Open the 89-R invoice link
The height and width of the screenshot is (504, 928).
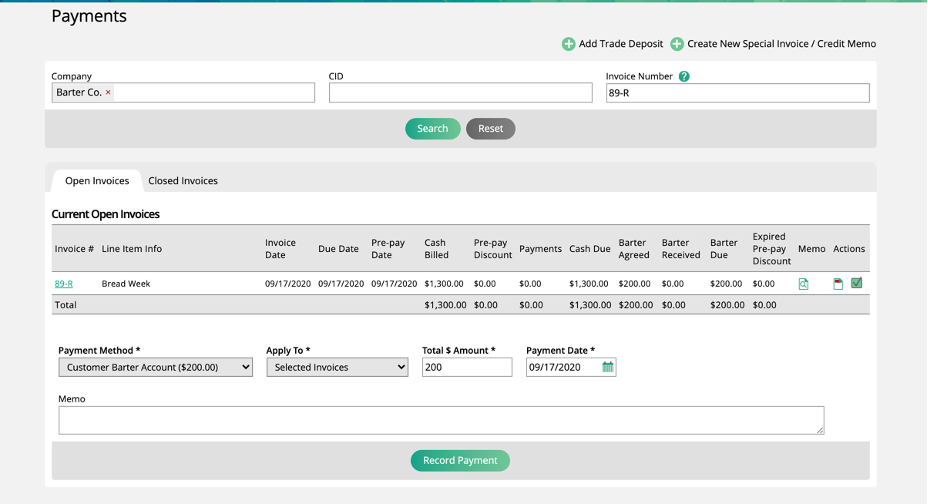click(63, 284)
